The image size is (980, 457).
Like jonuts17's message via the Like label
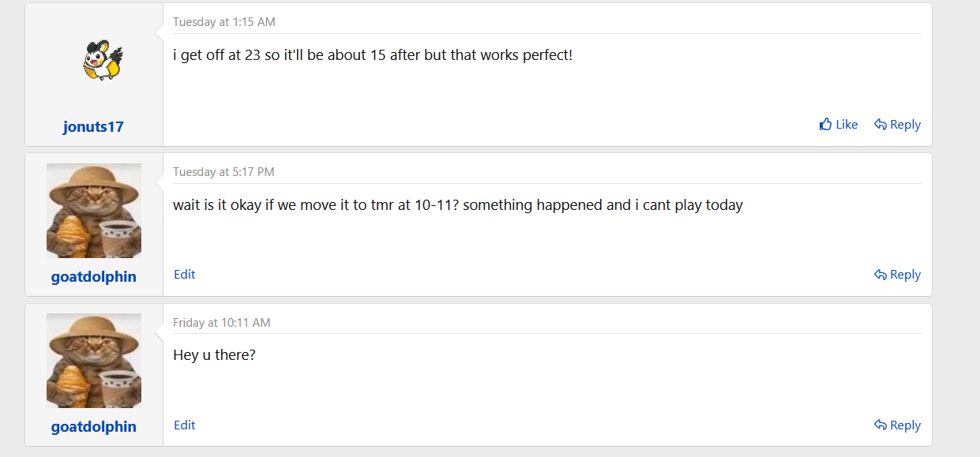tap(847, 125)
